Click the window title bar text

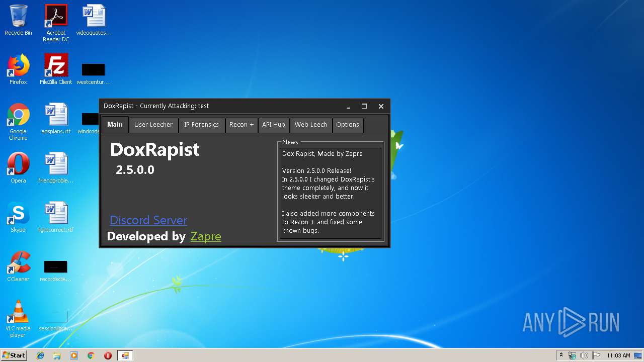coord(156,106)
